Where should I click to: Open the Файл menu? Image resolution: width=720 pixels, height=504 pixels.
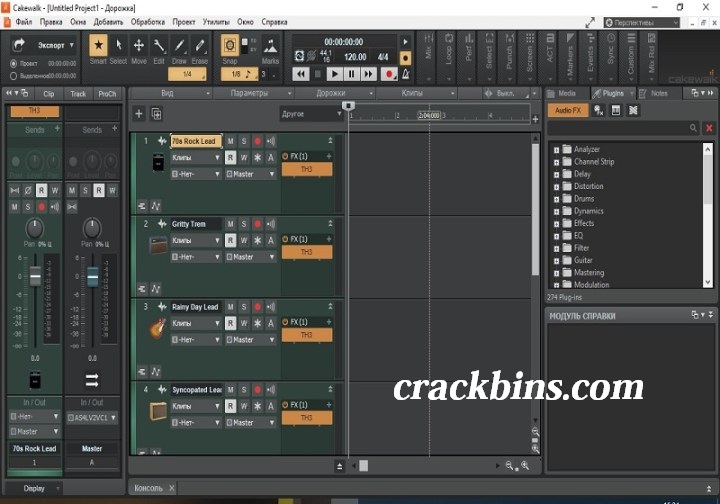pos(24,22)
